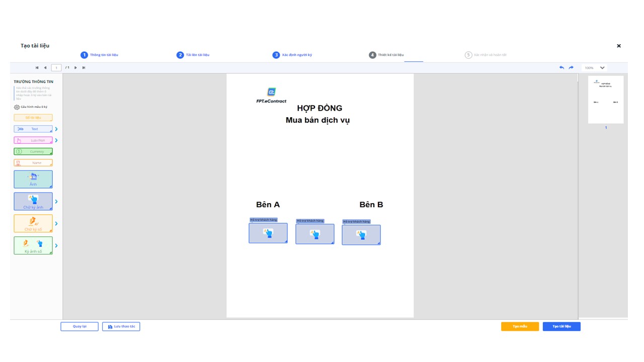This screenshot has height=362, width=644.
Task: Select page 1 thumbnail preview
Action: click(606, 100)
